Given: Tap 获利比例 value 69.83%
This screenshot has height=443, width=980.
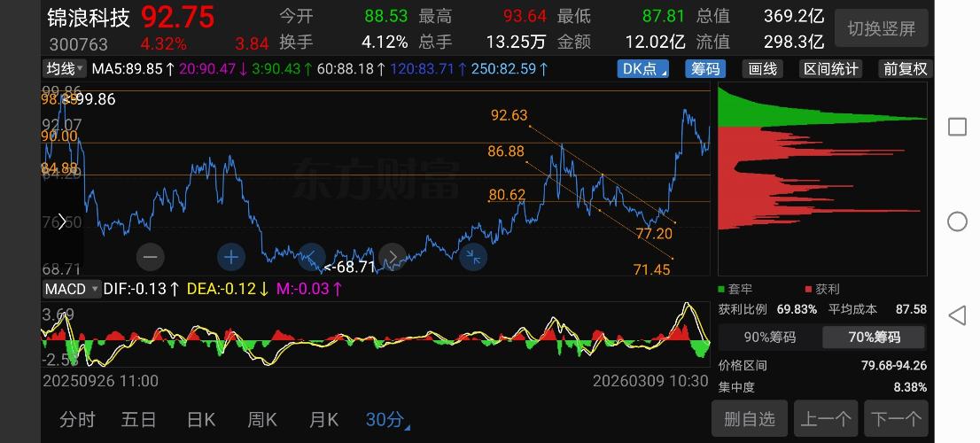Looking at the screenshot, I should pos(797,309).
